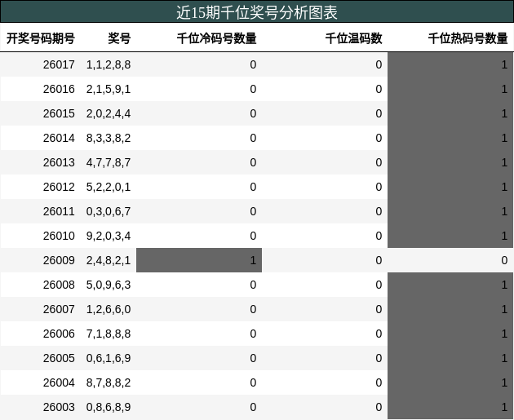
Task: Select period number cell 26017
Action: click(59, 64)
